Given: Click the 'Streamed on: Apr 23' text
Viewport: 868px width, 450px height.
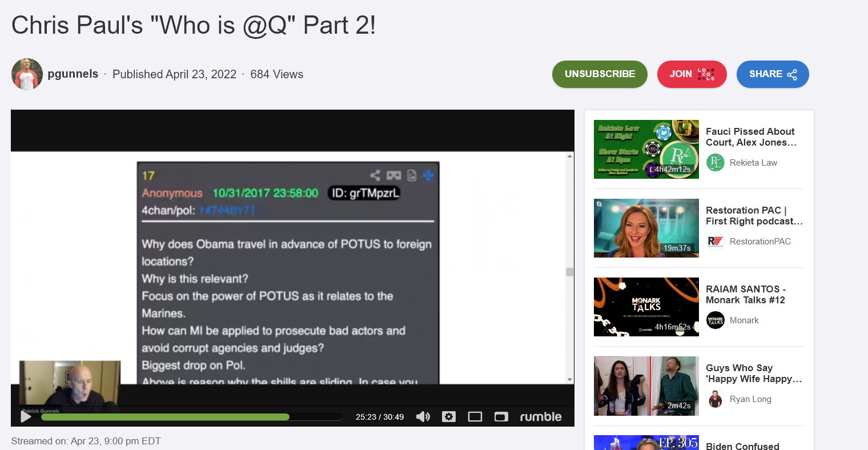Looking at the screenshot, I should click(86, 441).
